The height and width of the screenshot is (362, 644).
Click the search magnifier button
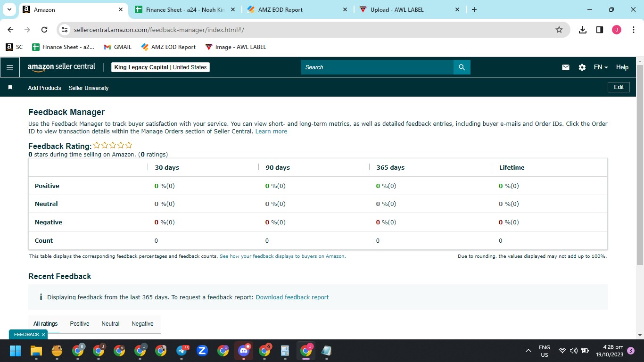(x=462, y=67)
